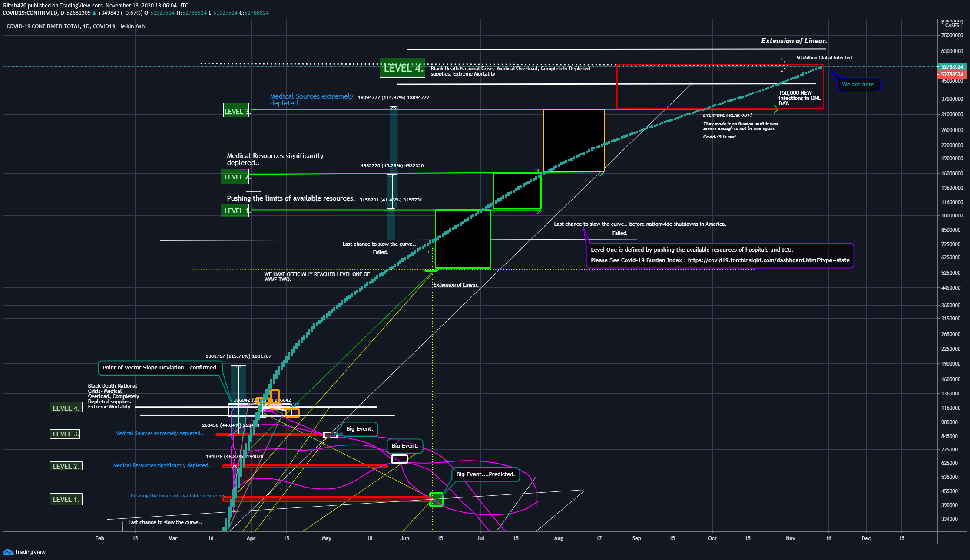Viewport: 970px width, 560px height.
Task: Select 'WE HAVE OFFICIALLY REACHED LEVEL ONE' annotation
Action: coord(317,277)
